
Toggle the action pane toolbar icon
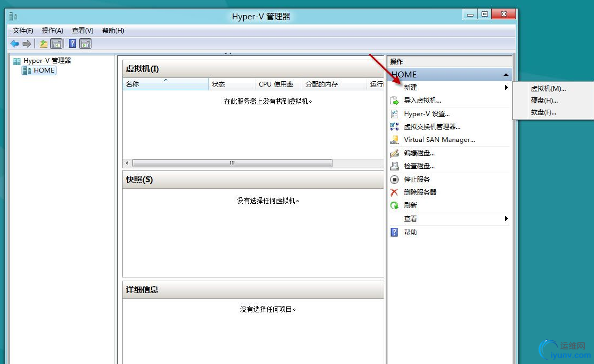click(x=86, y=44)
